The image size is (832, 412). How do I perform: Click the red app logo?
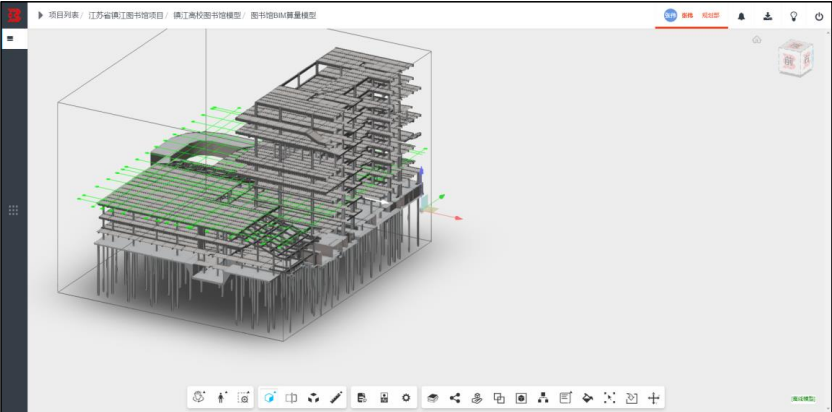click(x=14, y=15)
